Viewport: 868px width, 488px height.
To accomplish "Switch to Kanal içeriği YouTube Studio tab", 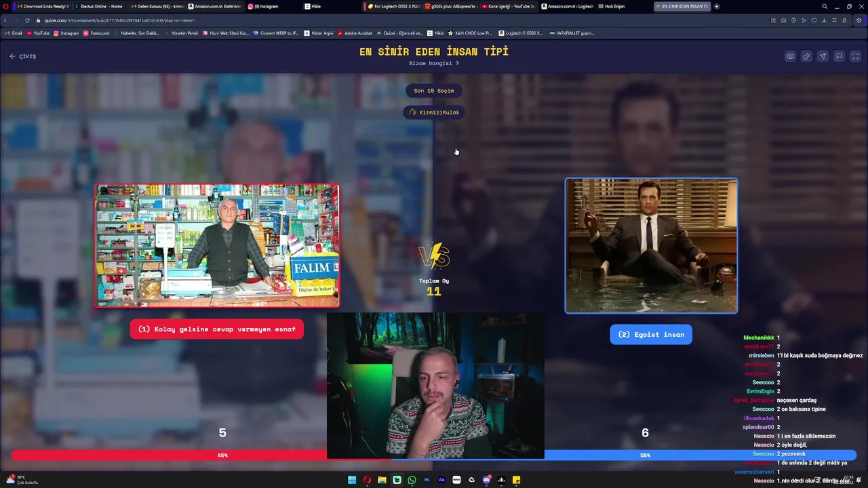I will coord(509,6).
